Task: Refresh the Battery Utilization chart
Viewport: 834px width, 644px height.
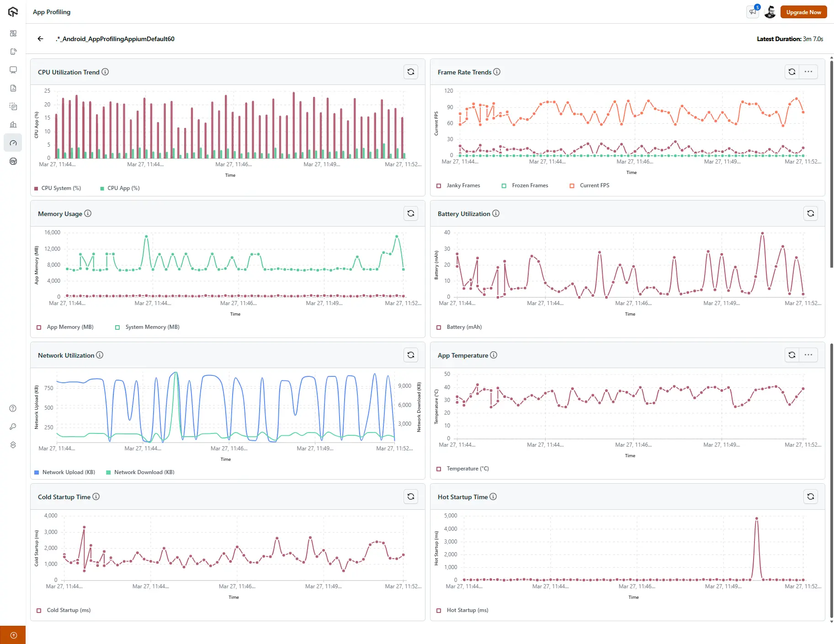Action: [810, 213]
